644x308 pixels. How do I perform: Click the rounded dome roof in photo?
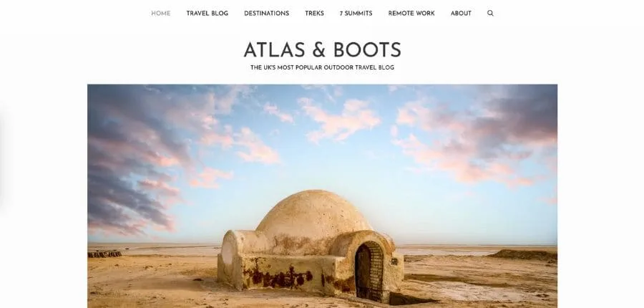[313, 214]
